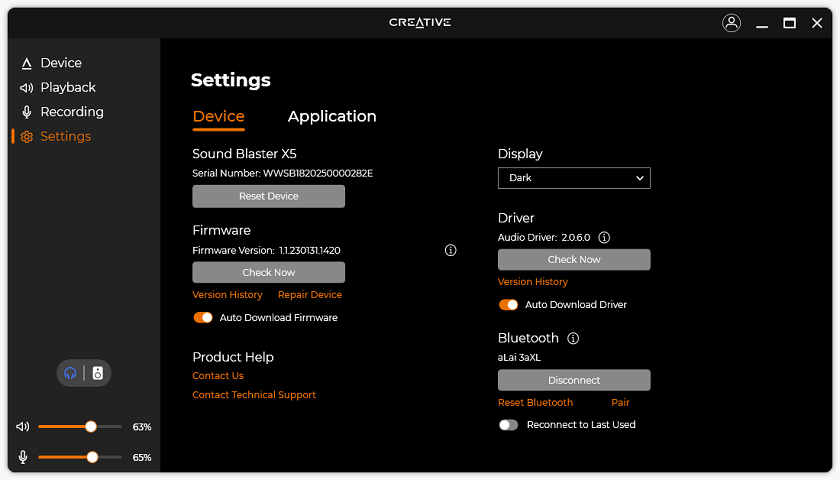Go to the Recording sidebar item
Viewport: 840px width, 480px height.
pyautogui.click(x=71, y=112)
